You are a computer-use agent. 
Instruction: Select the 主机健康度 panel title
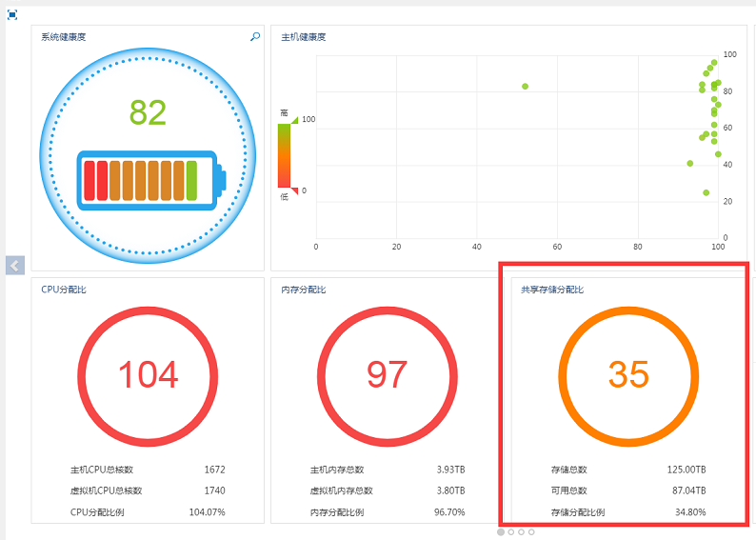304,36
